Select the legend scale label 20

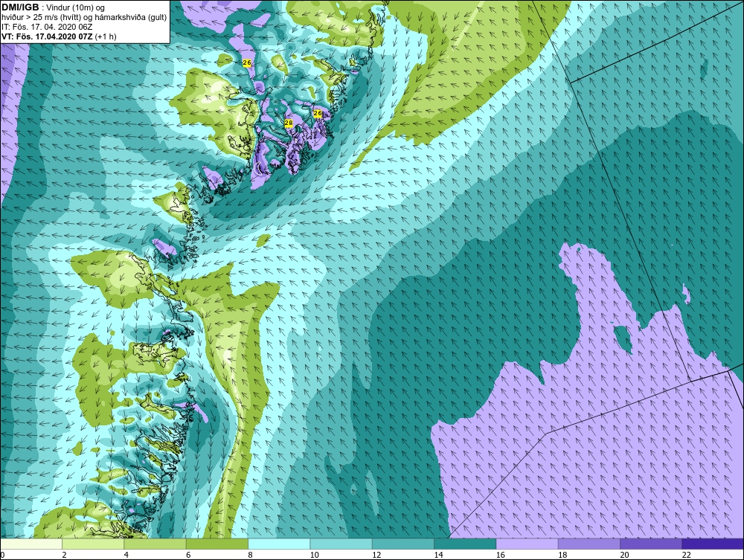click(x=624, y=555)
